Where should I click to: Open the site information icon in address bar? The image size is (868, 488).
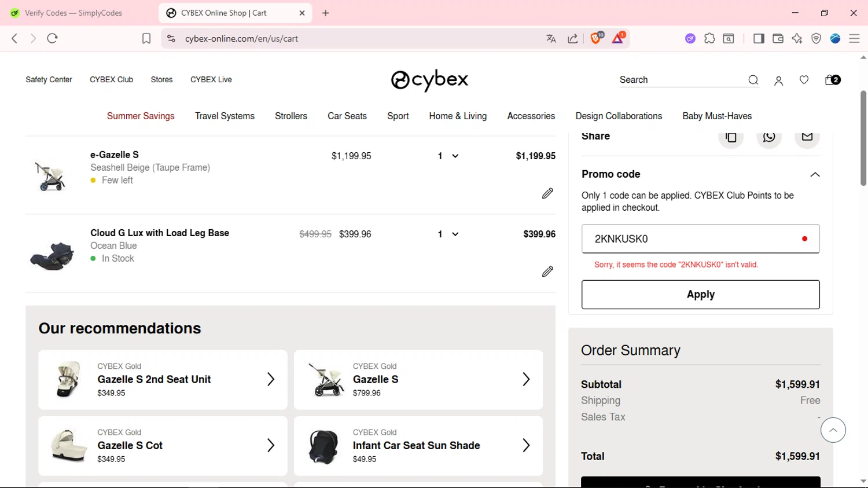pos(171,38)
